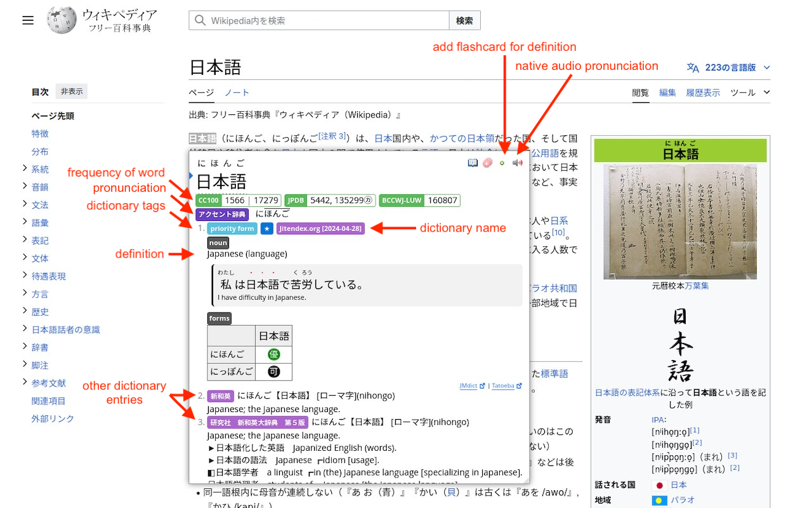This screenshot has width=812, height=508.
Task: Add a flashcard for the definition
Action: coord(501,163)
